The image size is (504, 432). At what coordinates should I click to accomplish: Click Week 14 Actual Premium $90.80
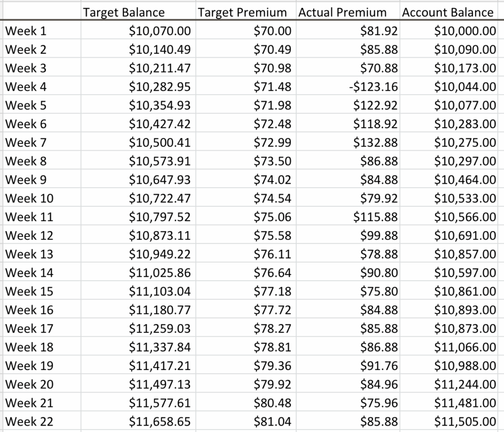pos(378,273)
